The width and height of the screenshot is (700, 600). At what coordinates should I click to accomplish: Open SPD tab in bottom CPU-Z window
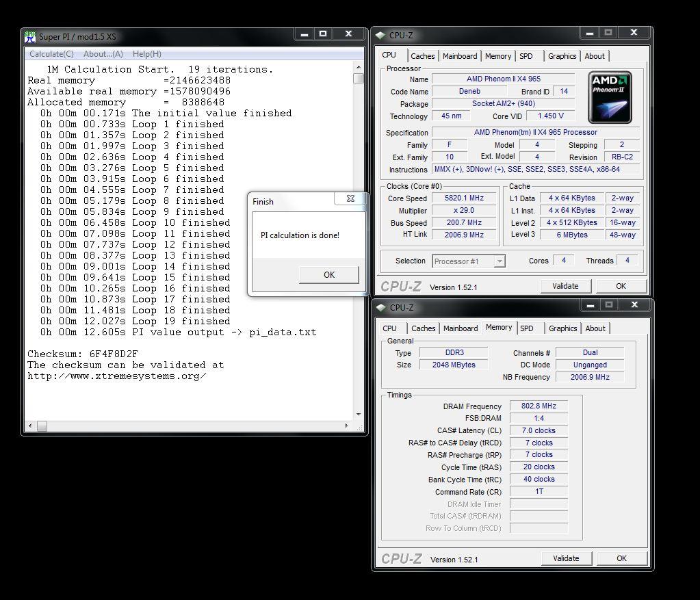tap(527, 328)
